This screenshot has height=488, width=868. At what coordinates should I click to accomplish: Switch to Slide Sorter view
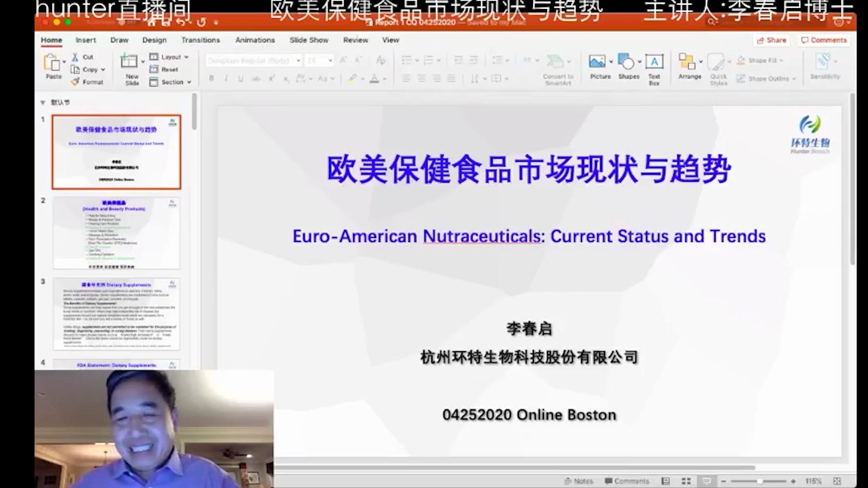point(686,481)
